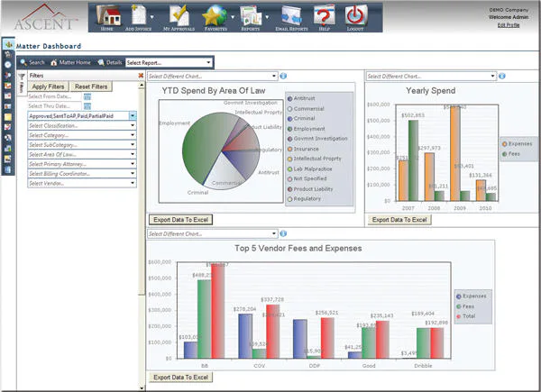Expand the arrow beside Favorites
This screenshot has height=392, width=541.
point(233,16)
